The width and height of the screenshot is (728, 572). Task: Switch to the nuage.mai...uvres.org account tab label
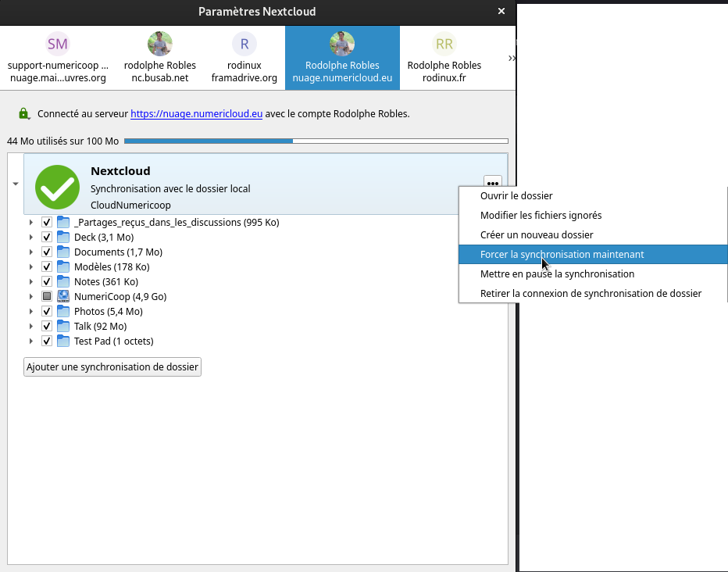coord(58,78)
